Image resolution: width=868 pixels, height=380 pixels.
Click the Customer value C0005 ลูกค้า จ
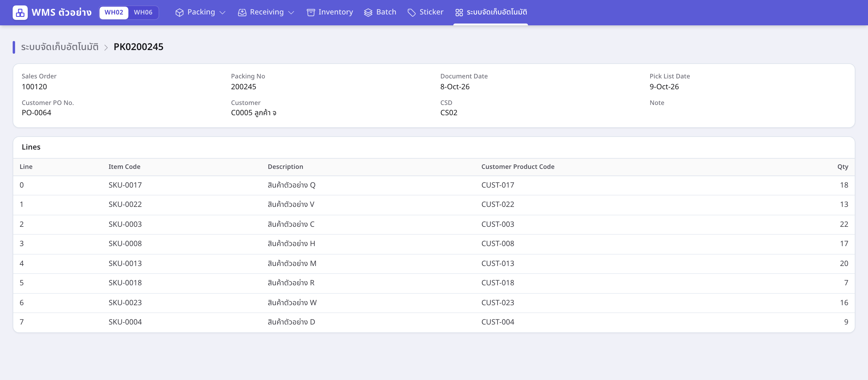(254, 112)
